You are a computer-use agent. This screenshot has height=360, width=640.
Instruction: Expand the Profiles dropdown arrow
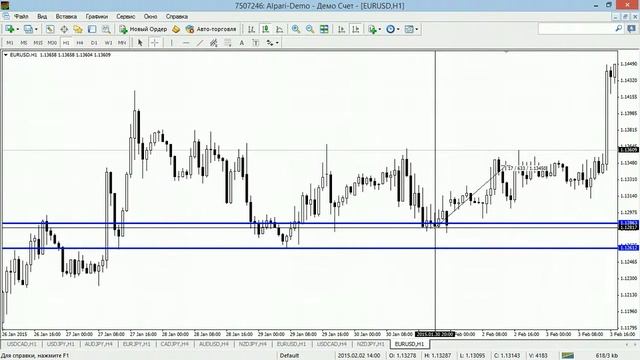coord(36,29)
